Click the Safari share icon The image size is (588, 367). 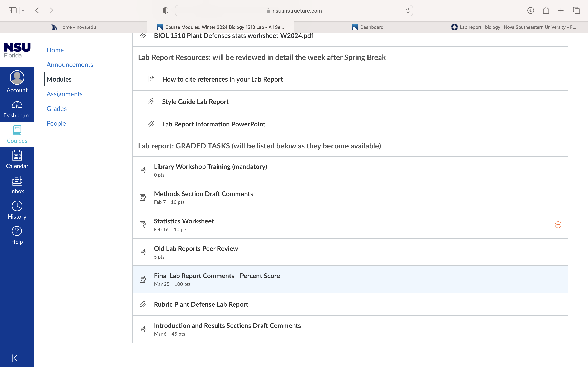pos(546,10)
